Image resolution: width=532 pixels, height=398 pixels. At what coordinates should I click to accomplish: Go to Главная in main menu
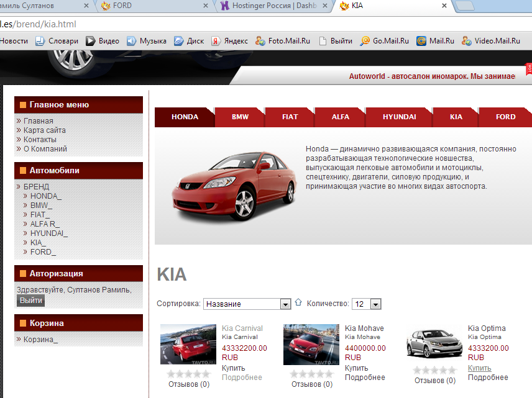(39, 121)
